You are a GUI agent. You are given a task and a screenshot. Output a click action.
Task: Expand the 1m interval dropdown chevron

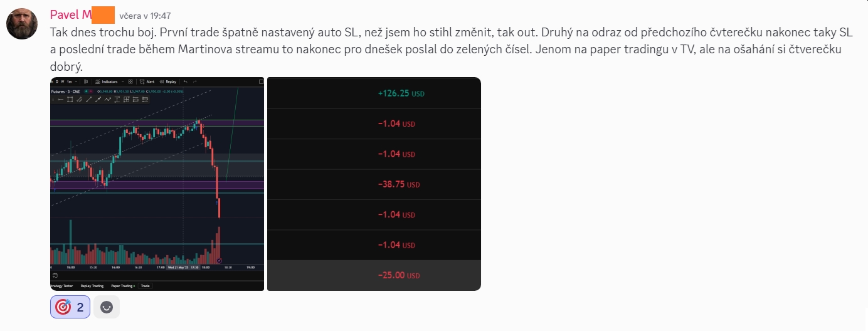click(x=76, y=81)
